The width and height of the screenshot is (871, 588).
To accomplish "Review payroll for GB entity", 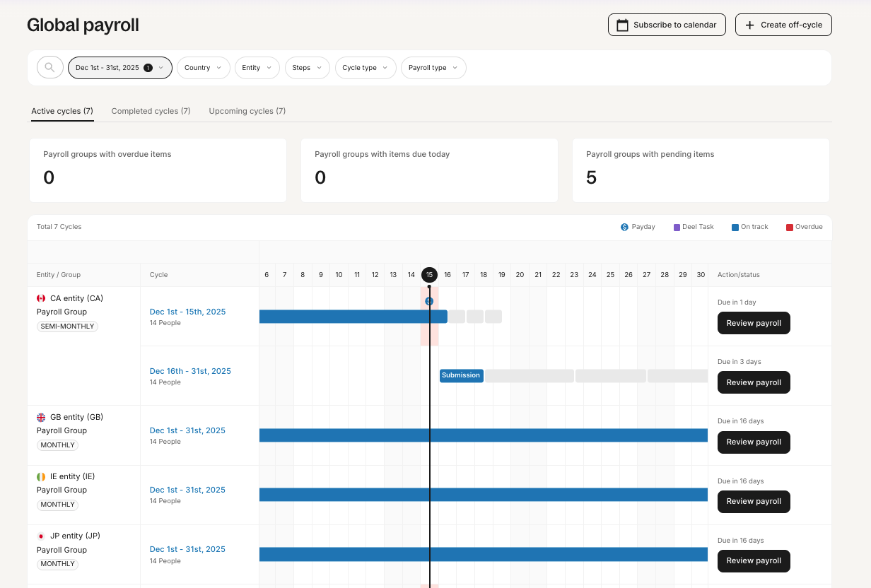I will 754,442.
